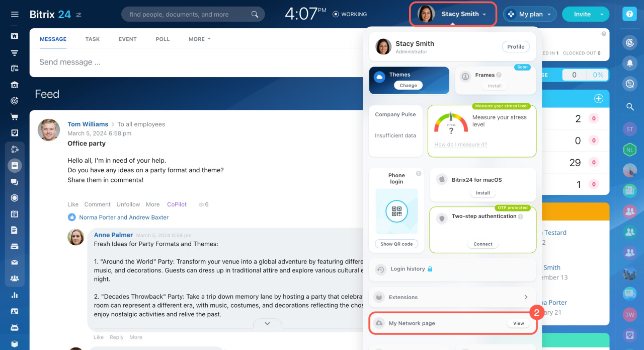Open the NL avatar chat in right panel

click(629, 150)
